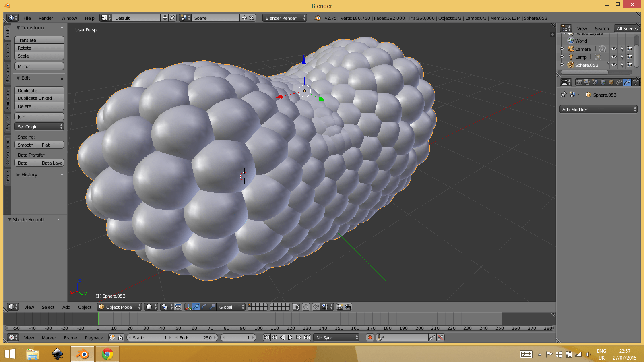Image resolution: width=644 pixels, height=362 pixels.
Task: Pin the properties context with pushpin
Action: click(563, 95)
